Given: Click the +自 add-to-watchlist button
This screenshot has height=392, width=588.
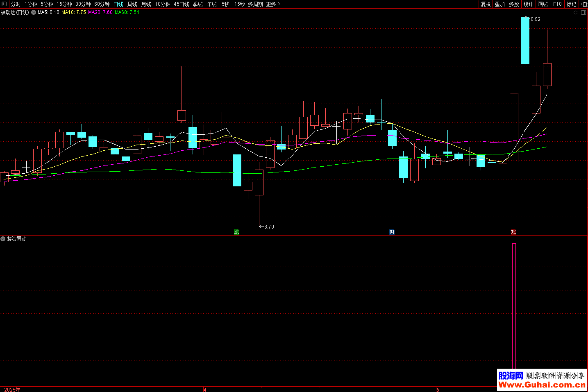Looking at the screenshot, I should pos(584,4).
